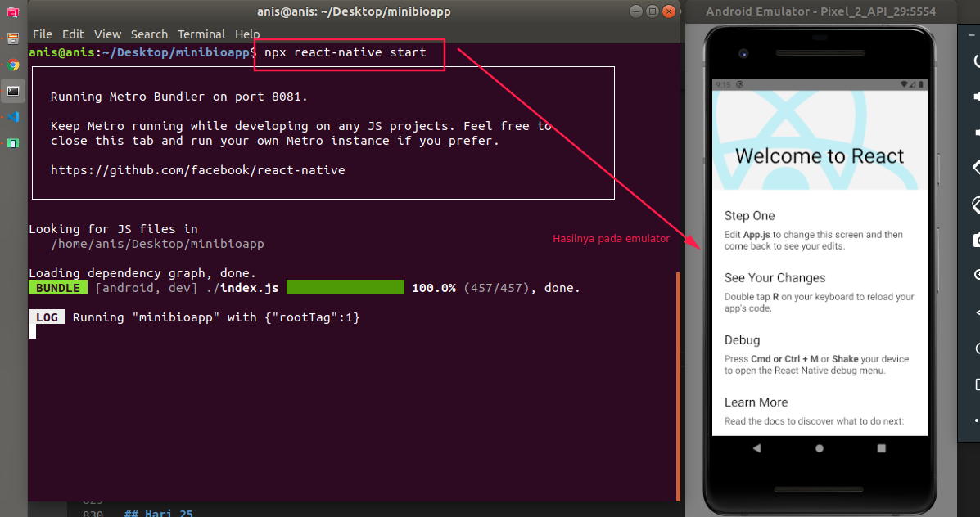
Task: Open the terminal Search menu
Action: 149,34
